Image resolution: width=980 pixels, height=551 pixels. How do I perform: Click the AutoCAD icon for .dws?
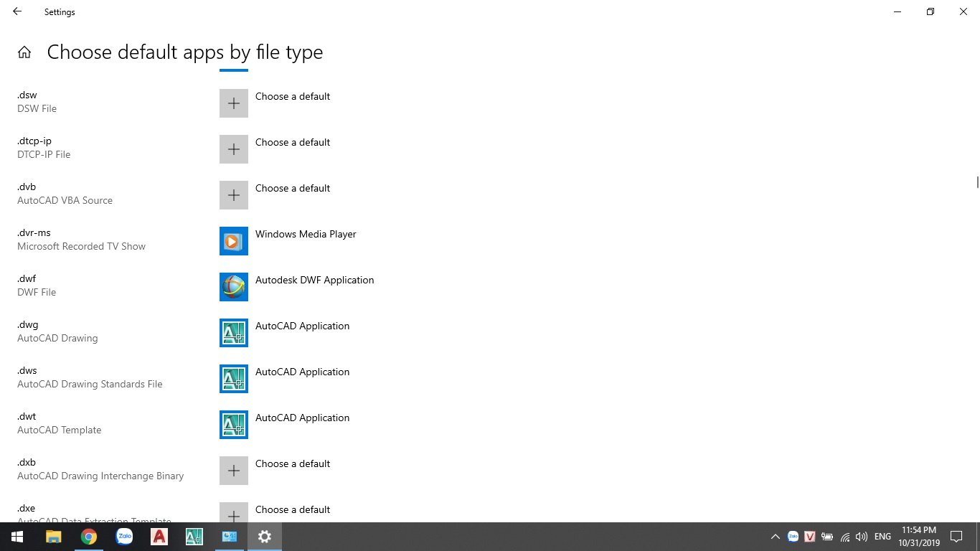click(234, 379)
